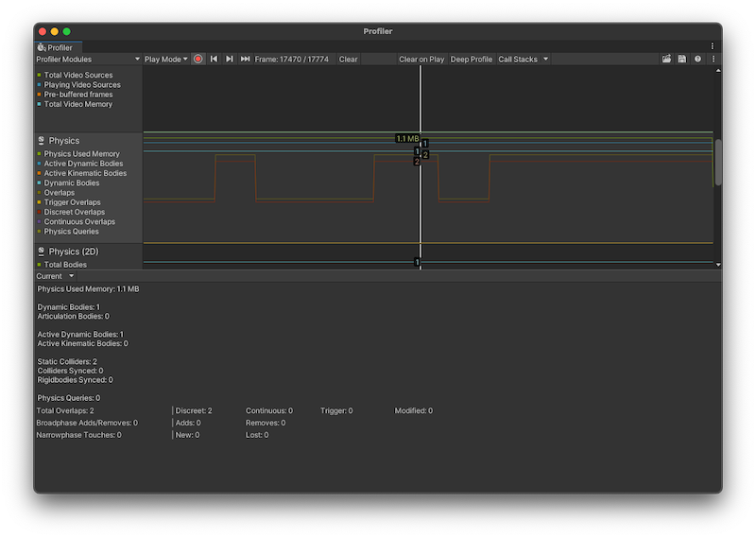This screenshot has height=538, width=756.
Task: Step to the previous frame
Action: pos(214,59)
